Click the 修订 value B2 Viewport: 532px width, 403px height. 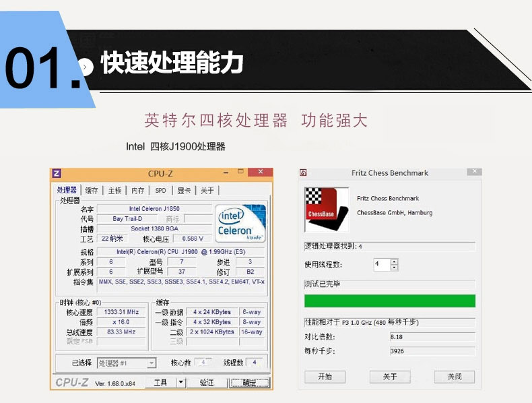(x=250, y=272)
